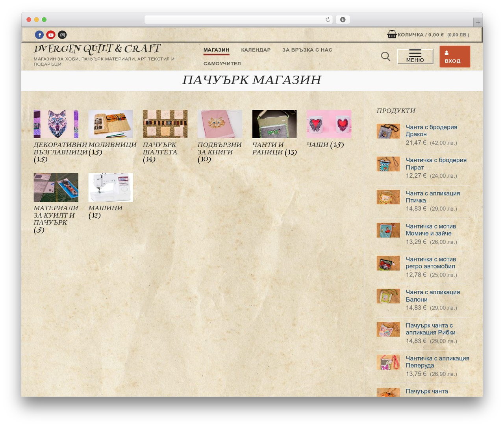Open МАТЕРИАЛИ ЗА КУИЛТ И ПАЧУЪРК thumbnail
The width and height of the screenshot is (504, 427).
(56, 188)
